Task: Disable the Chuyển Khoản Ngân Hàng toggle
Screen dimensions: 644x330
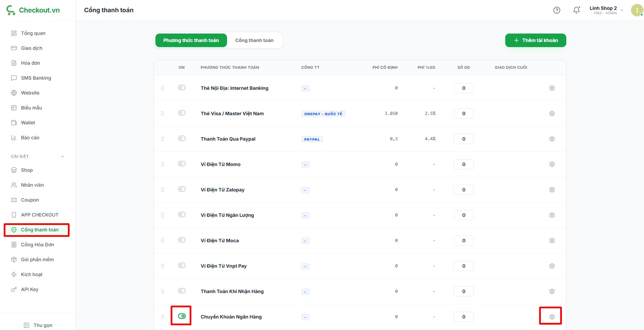Action: pos(182,316)
